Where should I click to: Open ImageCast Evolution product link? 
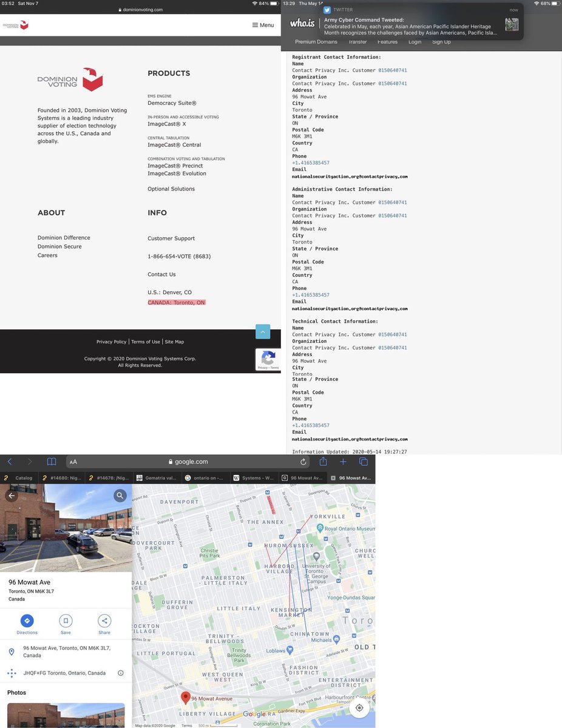tap(177, 174)
